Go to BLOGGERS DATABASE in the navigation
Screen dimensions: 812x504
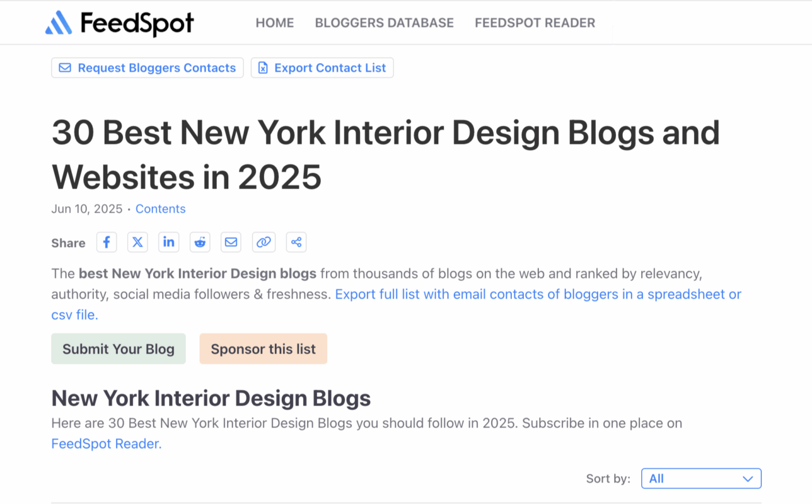(385, 23)
